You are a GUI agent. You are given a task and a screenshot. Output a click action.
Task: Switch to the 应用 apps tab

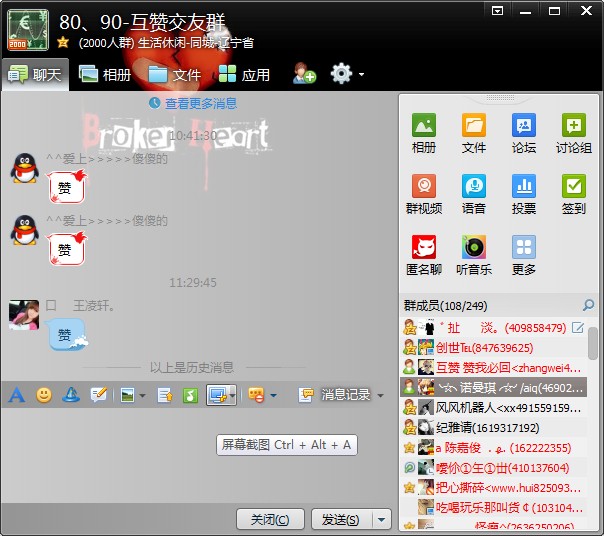pyautogui.click(x=244, y=74)
